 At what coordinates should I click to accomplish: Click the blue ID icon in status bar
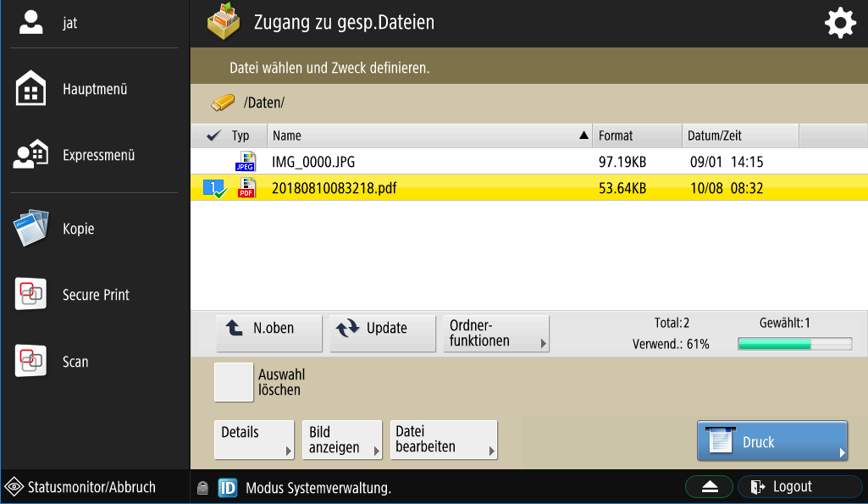[x=228, y=487]
